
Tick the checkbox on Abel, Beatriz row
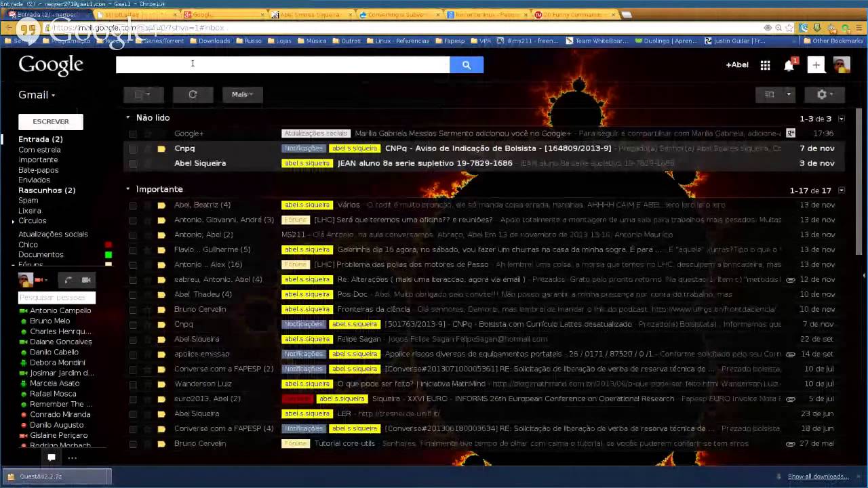coord(133,205)
